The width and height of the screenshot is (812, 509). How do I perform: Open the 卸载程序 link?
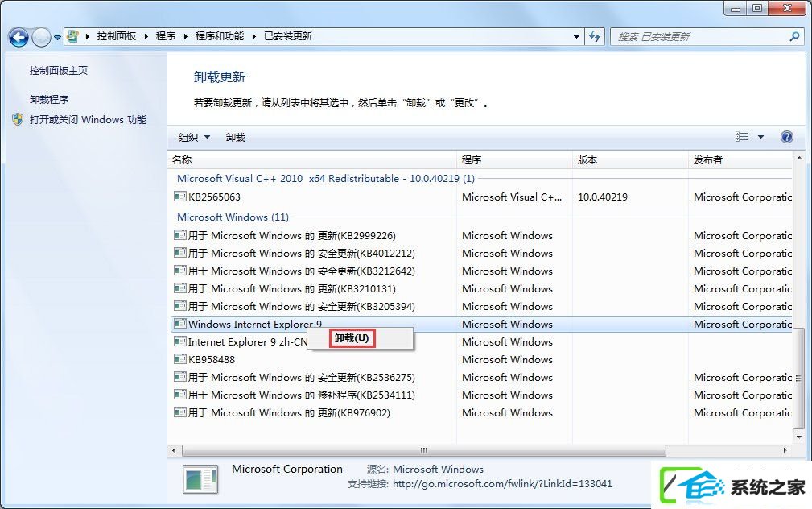pos(49,99)
